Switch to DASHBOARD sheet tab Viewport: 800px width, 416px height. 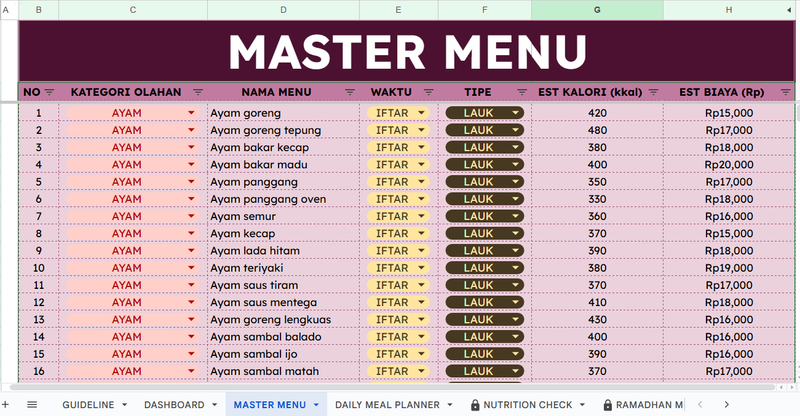click(x=174, y=405)
